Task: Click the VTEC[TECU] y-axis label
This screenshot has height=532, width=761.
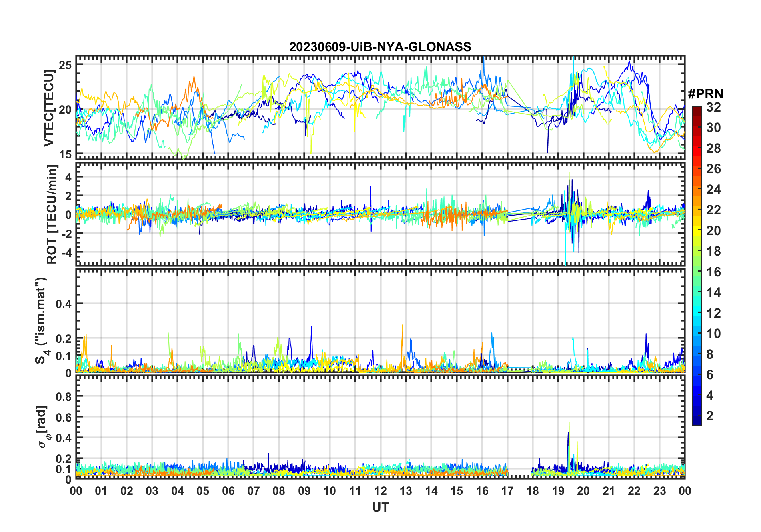Action: click(x=49, y=108)
